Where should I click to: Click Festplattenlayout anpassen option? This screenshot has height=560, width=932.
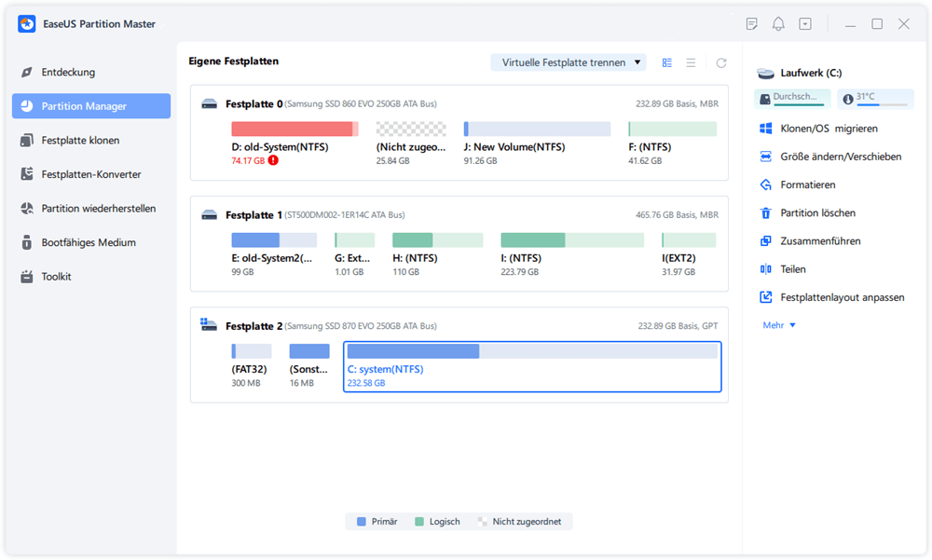click(x=842, y=298)
